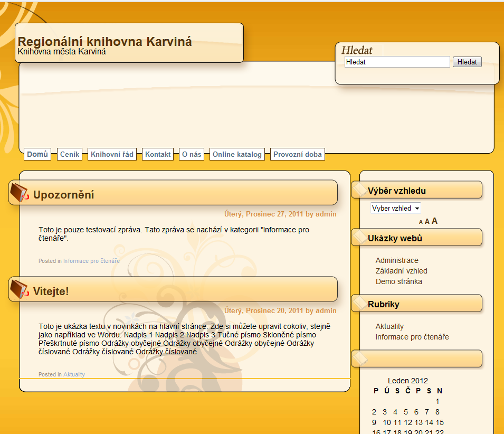Open the Vítejte! post title
504x434 pixels.
(x=51, y=291)
